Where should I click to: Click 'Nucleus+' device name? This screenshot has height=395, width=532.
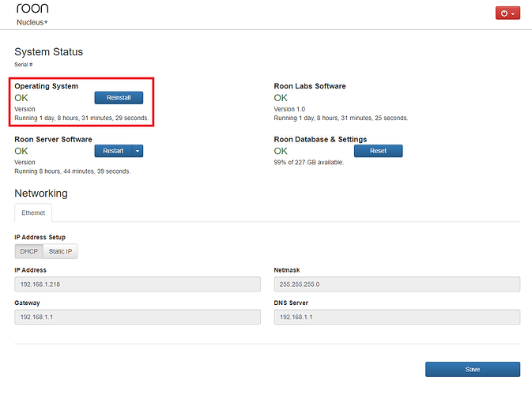tap(32, 22)
